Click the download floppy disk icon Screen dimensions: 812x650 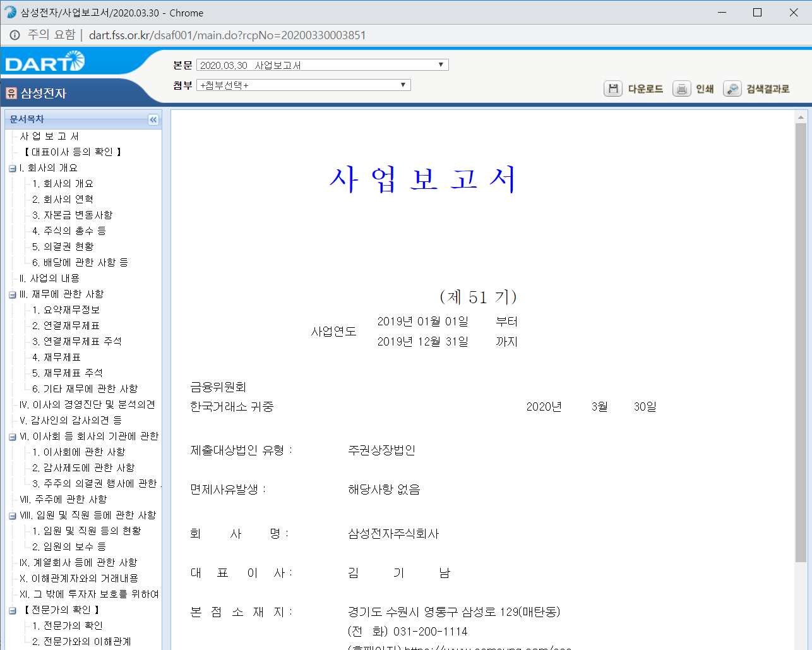[x=613, y=88]
